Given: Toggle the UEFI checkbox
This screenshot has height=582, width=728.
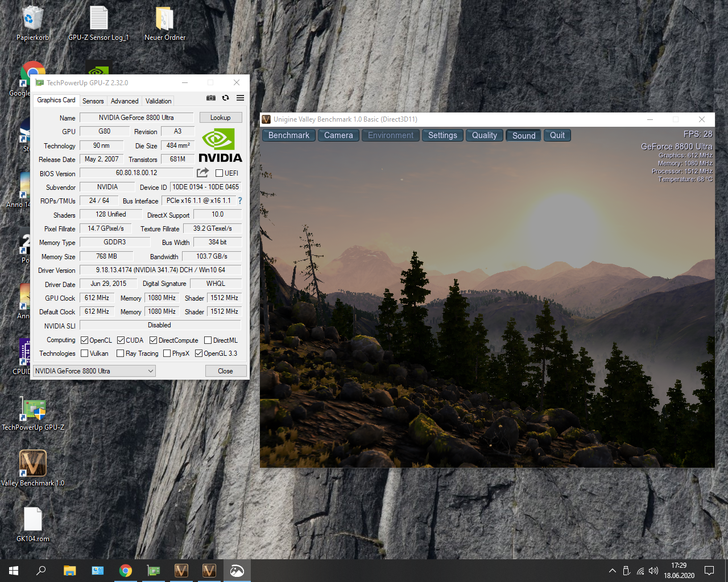Looking at the screenshot, I should click(x=219, y=173).
